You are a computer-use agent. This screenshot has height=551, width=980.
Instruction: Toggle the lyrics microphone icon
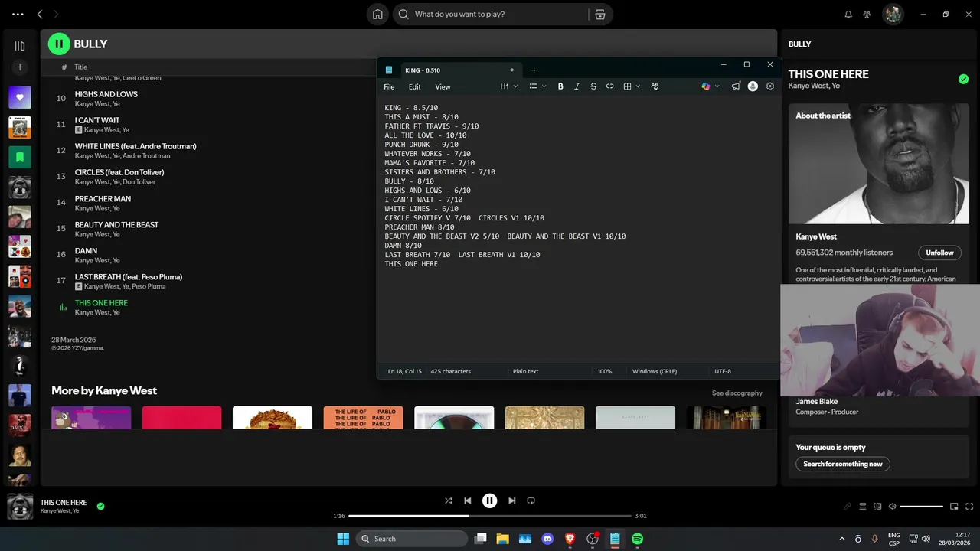click(848, 506)
